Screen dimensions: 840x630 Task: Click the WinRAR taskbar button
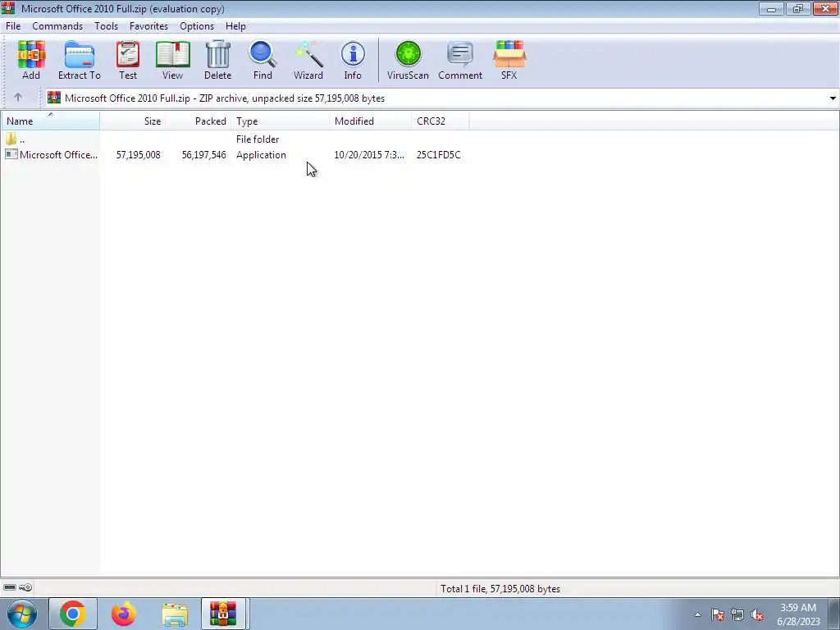[x=223, y=614]
